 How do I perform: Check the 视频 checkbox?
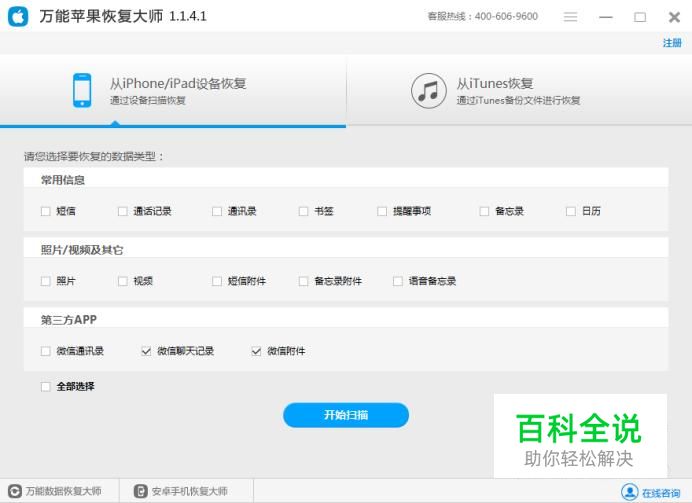(x=123, y=281)
